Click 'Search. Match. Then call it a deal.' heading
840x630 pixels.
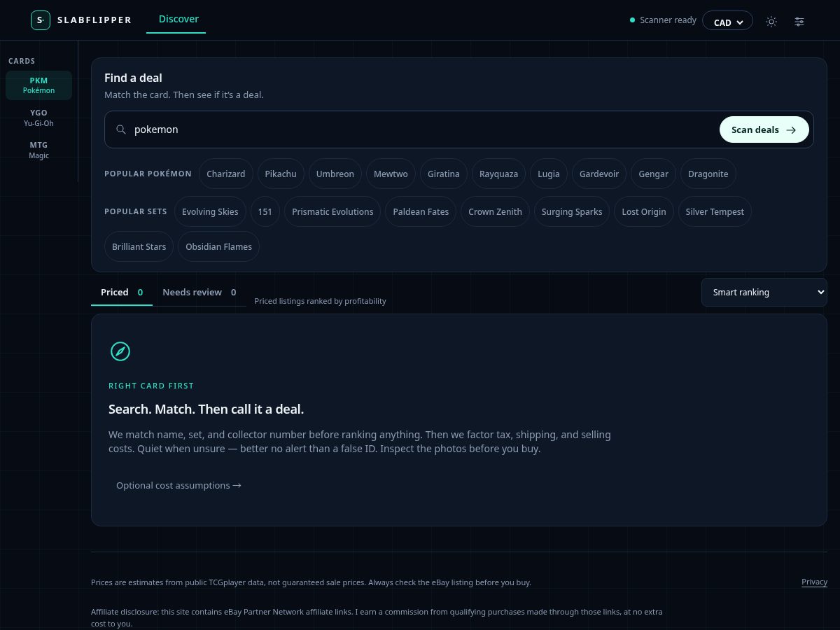click(206, 409)
